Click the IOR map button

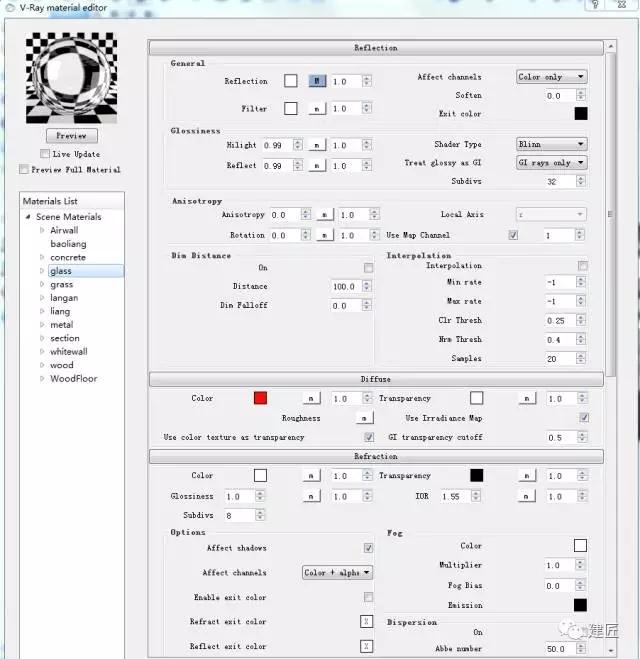coord(526,496)
